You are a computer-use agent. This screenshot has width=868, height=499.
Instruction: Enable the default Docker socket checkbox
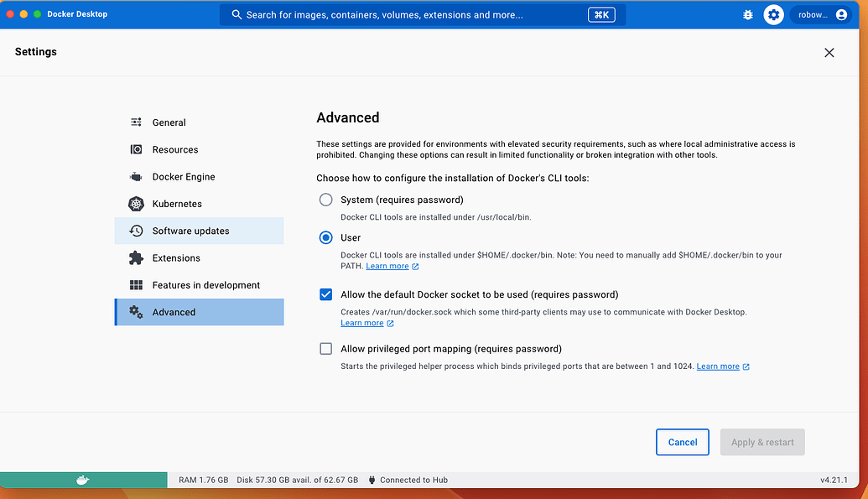coord(325,294)
